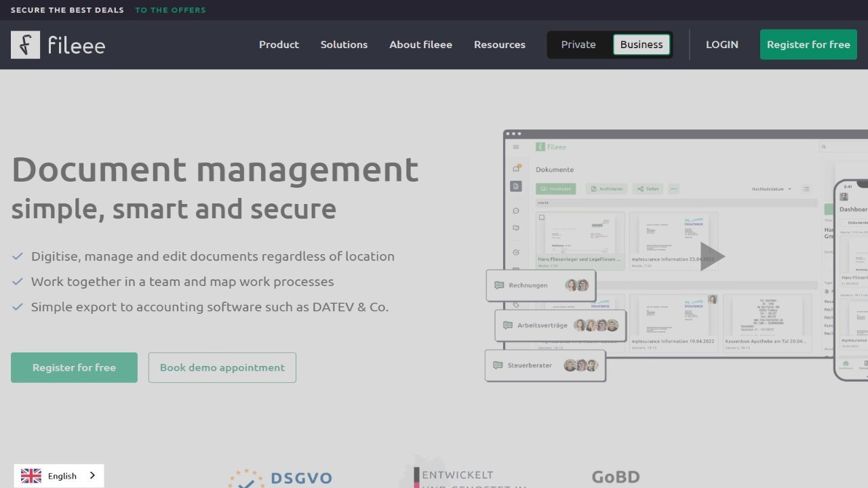The image size is (868, 488).
Task: Click the header Register for free button
Action: tap(808, 45)
